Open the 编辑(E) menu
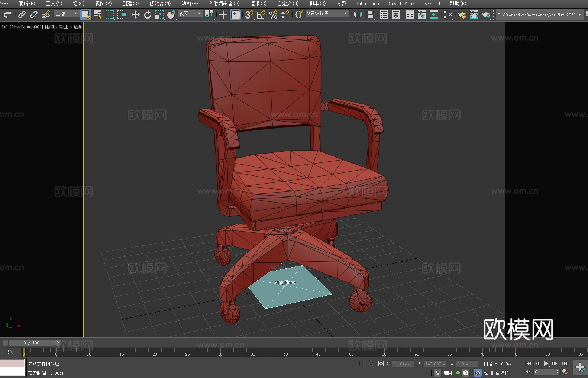Viewport: 588px width, 378px height. pyautogui.click(x=27, y=3)
